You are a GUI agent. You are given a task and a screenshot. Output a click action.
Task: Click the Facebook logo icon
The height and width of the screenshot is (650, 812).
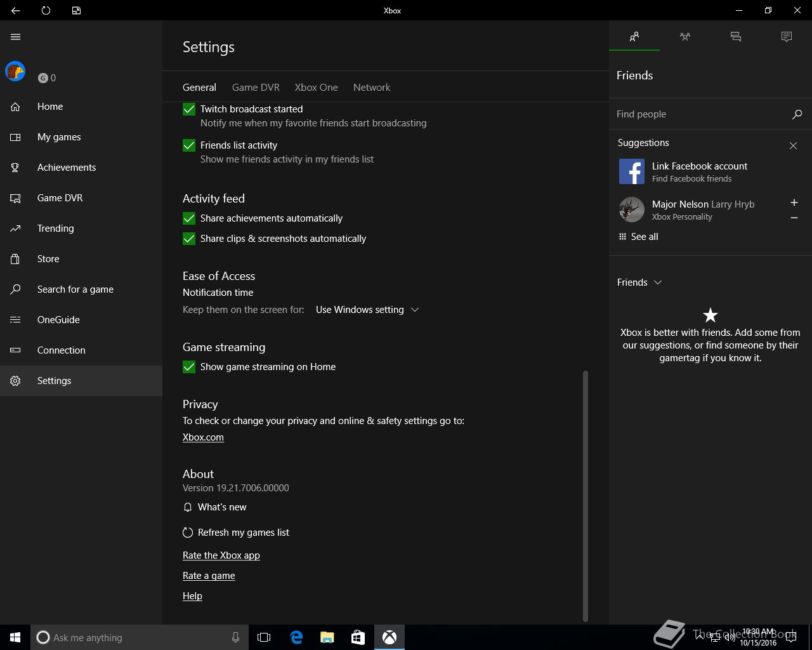click(x=632, y=171)
